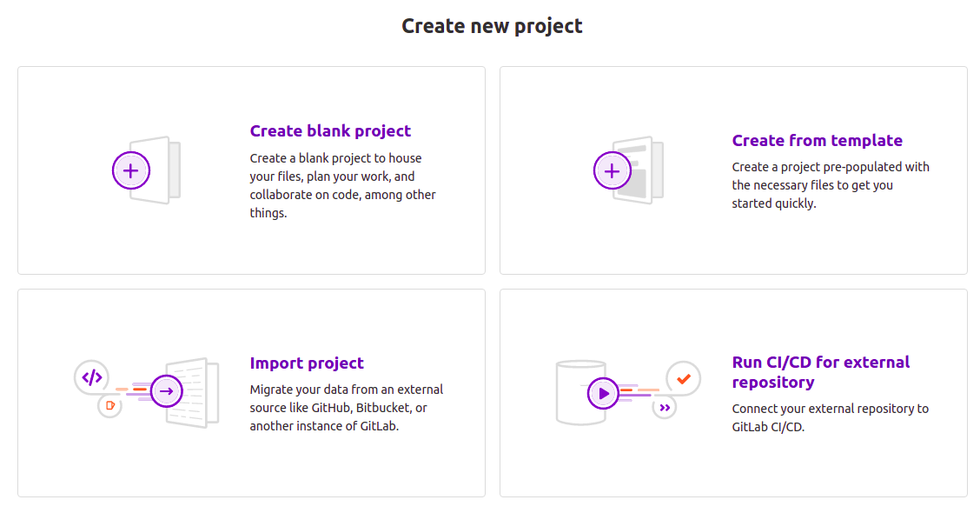The image size is (980, 513).
Task: Click the repository cylinder icon
Action: point(575,393)
